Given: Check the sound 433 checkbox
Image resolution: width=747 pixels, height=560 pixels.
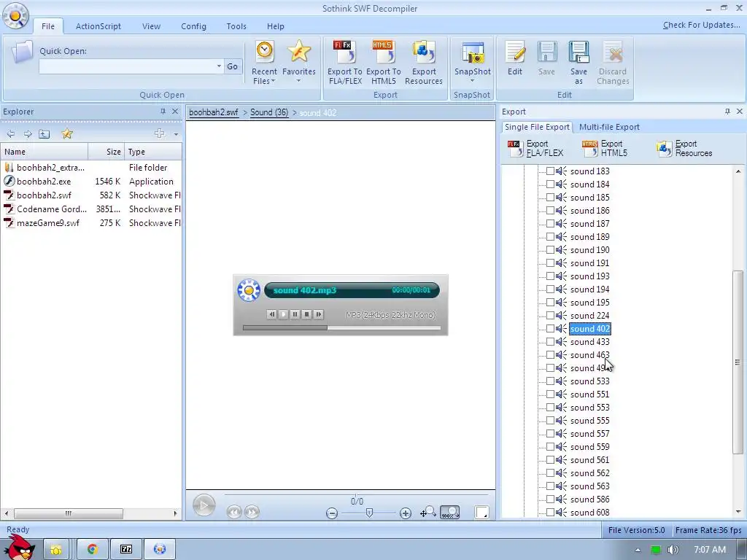Looking at the screenshot, I should [550, 342].
